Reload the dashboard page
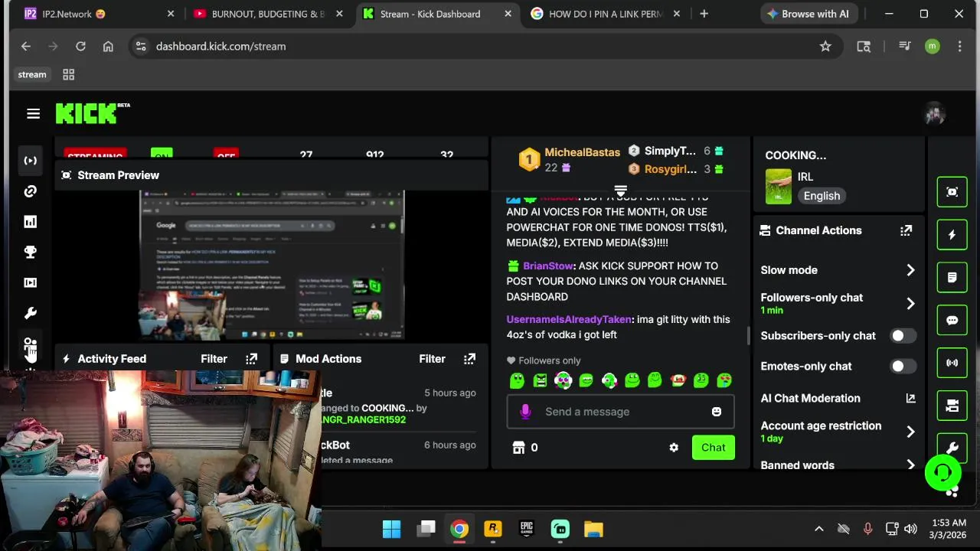This screenshot has height=551, width=980. pyautogui.click(x=80, y=47)
